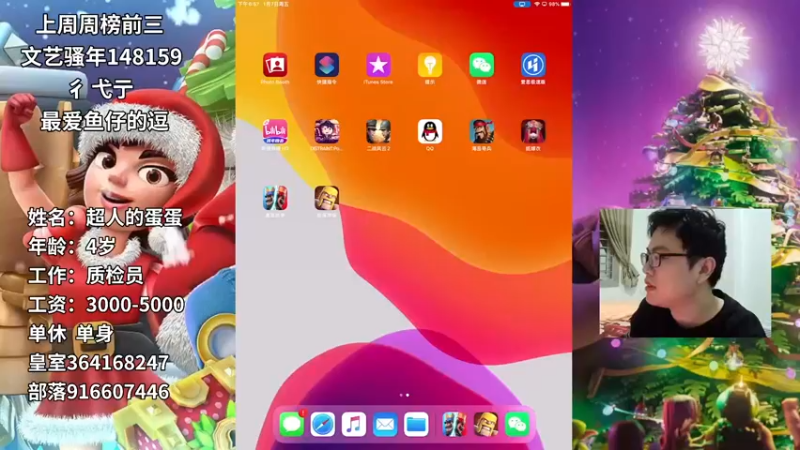Image resolution: width=800 pixels, height=450 pixels.
Task: Open WeChat from the dock
Action: tap(517, 424)
